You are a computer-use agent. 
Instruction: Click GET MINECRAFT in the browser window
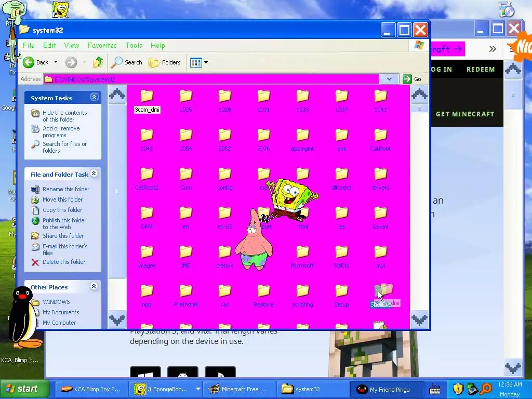[465, 114]
